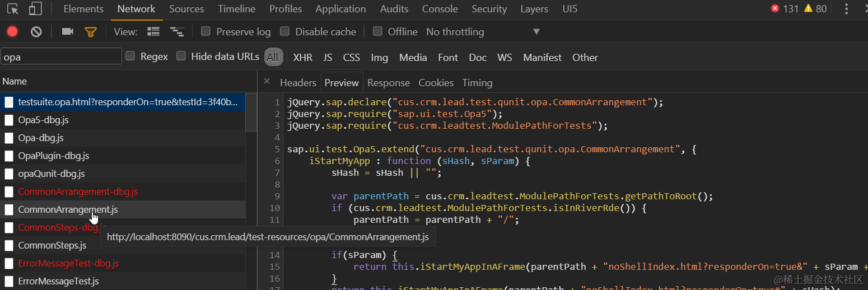Toggle the capture screenshots camera icon
The height and width of the screenshot is (290, 868).
point(68,32)
